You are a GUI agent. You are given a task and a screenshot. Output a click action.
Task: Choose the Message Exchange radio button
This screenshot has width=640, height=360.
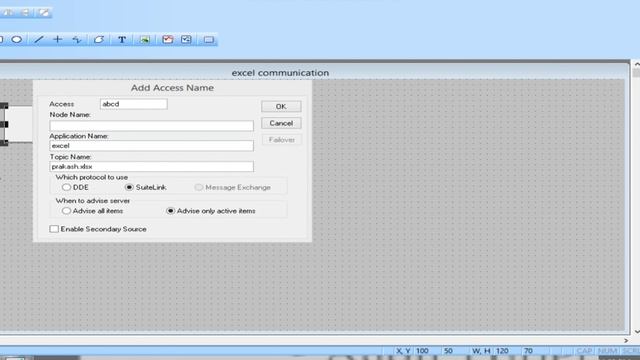(x=198, y=187)
